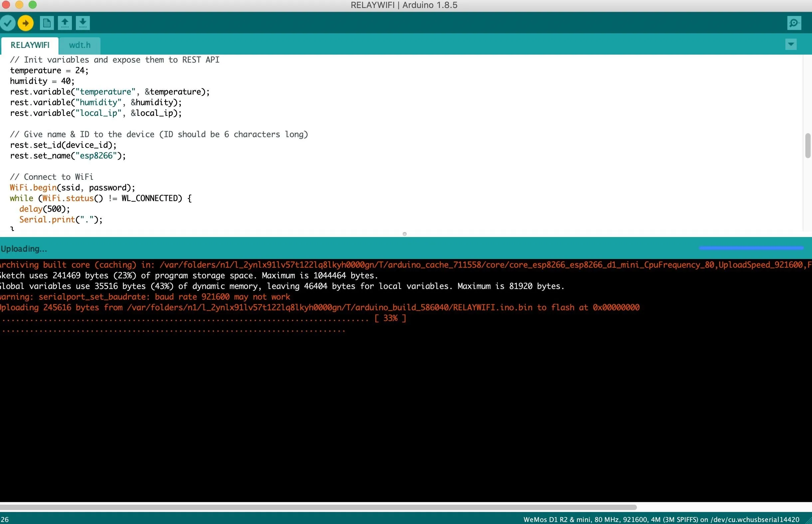Screen dimensions: 812x524
Task: Click the yellow minimize window button
Action: pyautogui.click(x=19, y=5)
